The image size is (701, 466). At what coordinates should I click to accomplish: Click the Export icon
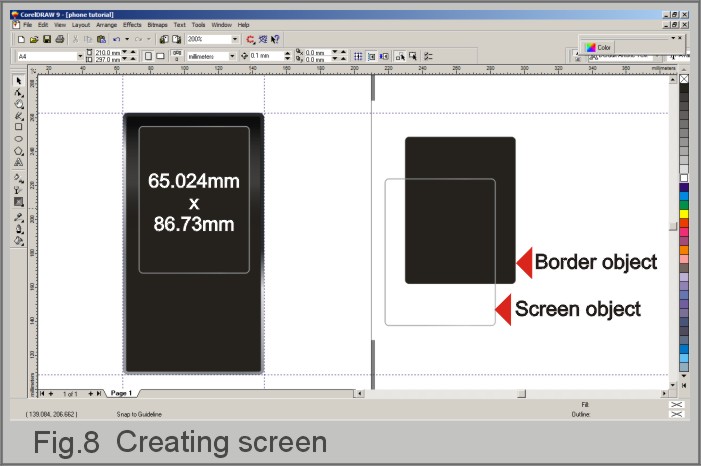click(x=177, y=39)
